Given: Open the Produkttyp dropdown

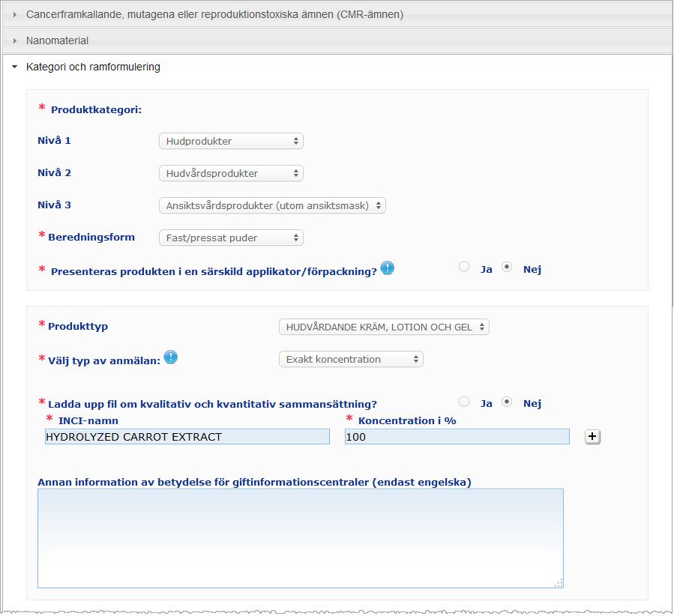Looking at the screenshot, I should (x=385, y=327).
